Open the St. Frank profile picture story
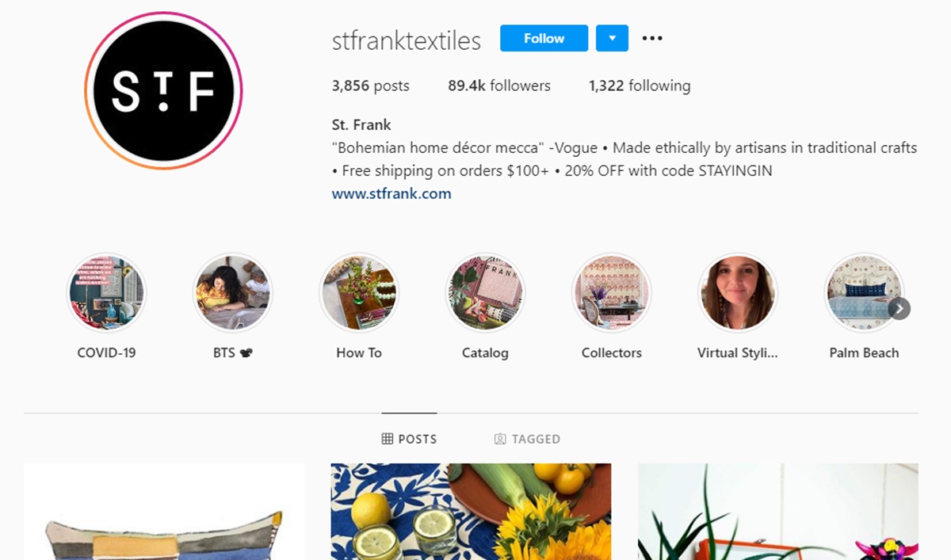 (x=163, y=91)
